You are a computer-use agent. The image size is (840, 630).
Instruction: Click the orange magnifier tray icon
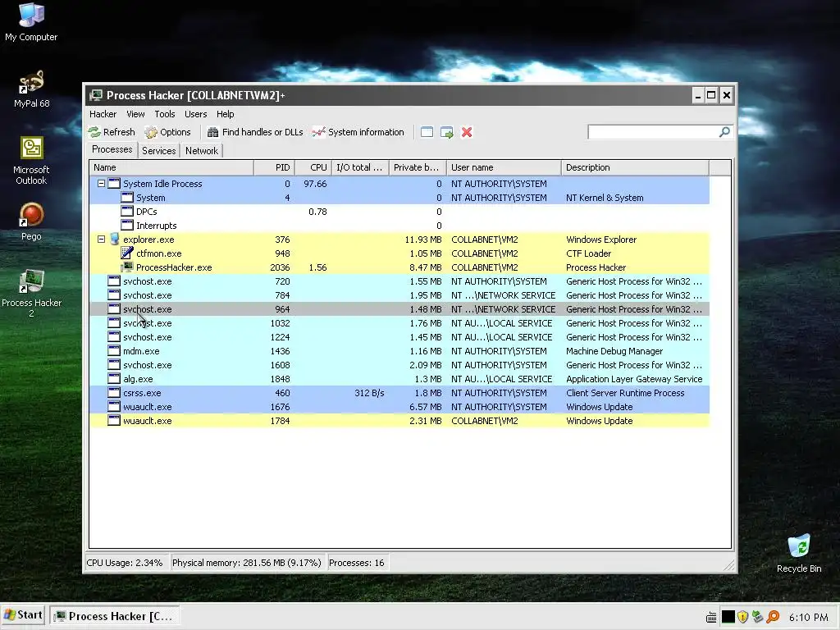[773, 617]
